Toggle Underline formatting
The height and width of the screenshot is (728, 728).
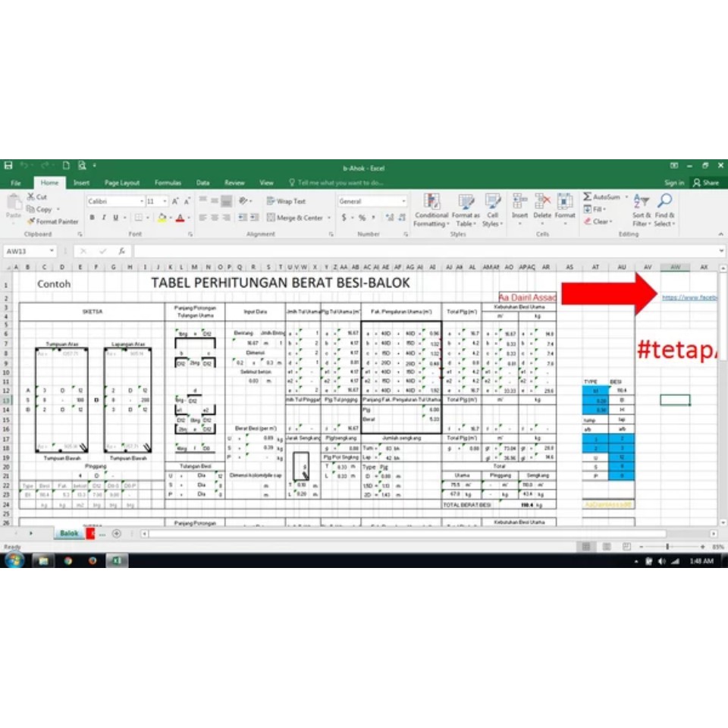pyautogui.click(x=115, y=218)
